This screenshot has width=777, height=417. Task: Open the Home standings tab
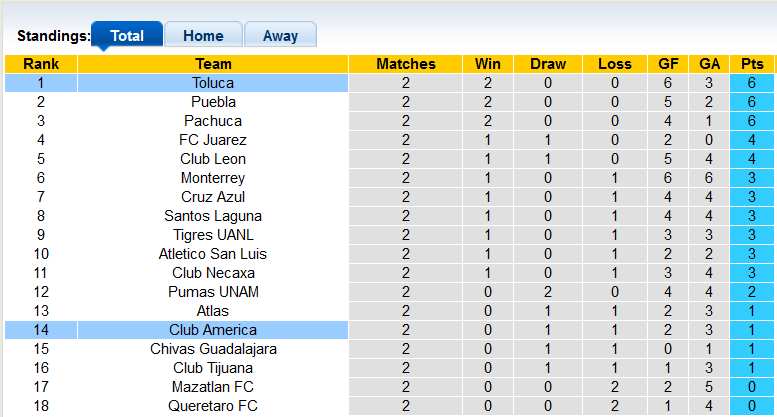[x=203, y=36]
